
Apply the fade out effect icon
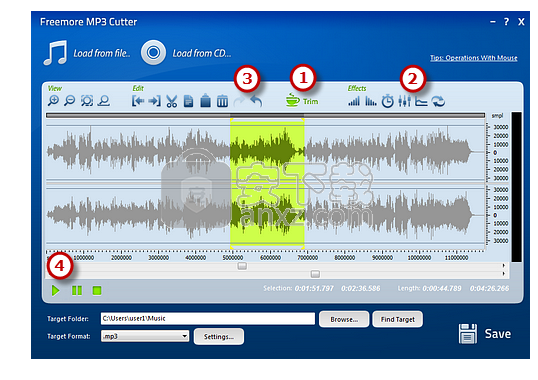click(371, 101)
